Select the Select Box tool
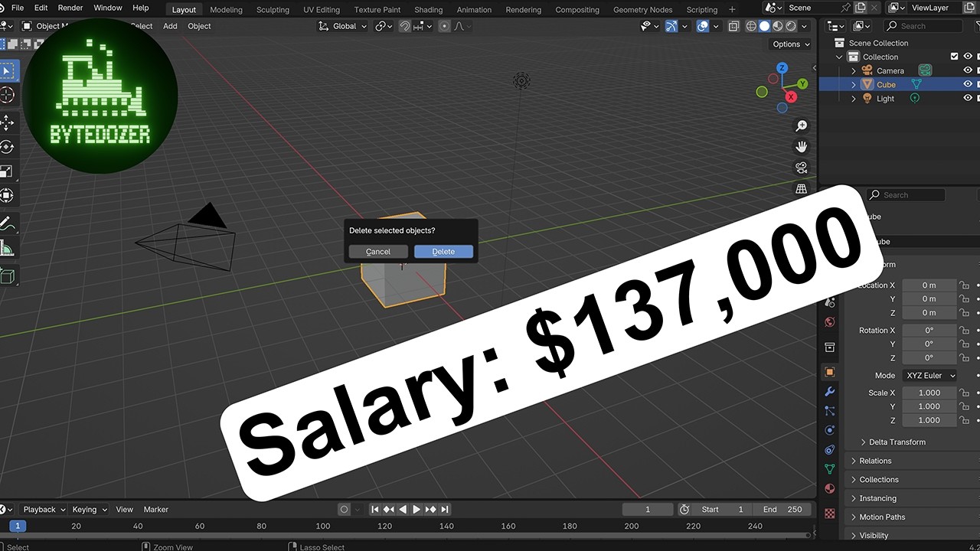The height and width of the screenshot is (551, 980). point(7,71)
